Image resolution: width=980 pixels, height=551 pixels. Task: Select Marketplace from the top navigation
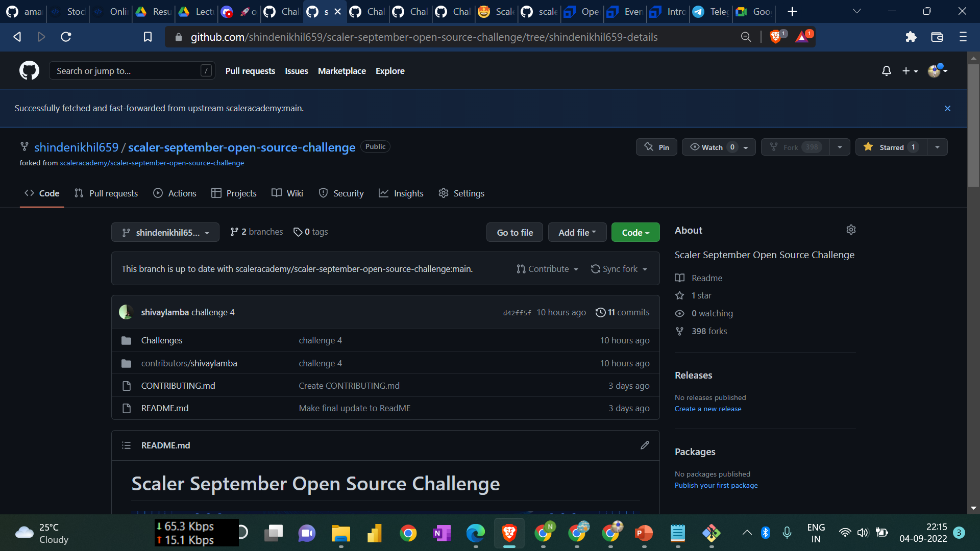point(341,71)
